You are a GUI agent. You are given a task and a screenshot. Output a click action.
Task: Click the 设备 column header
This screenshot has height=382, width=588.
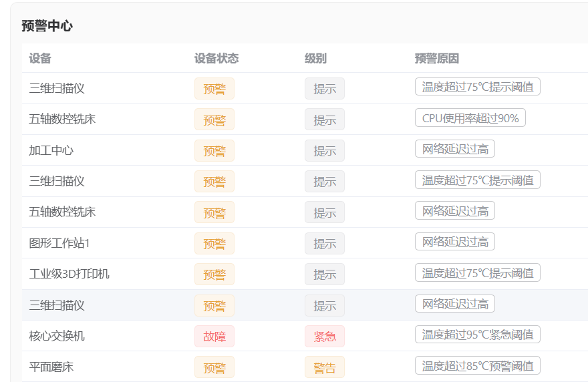(40, 58)
